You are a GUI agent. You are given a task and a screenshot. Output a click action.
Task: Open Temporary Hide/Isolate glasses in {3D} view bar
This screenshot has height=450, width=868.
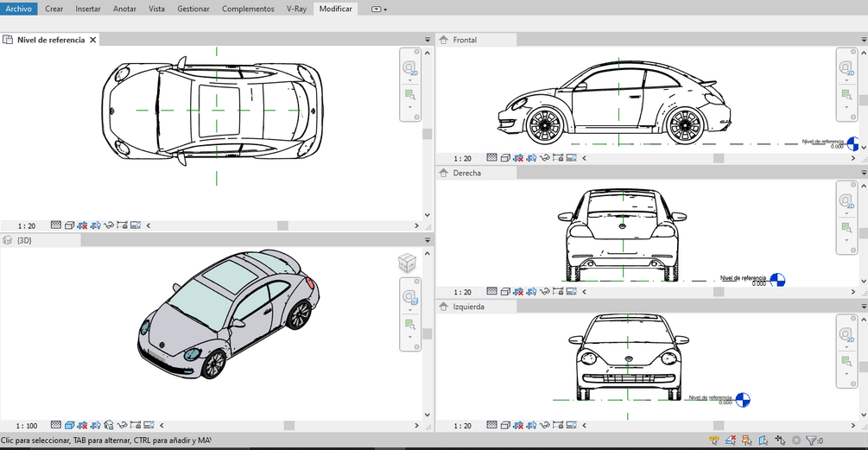point(122,425)
